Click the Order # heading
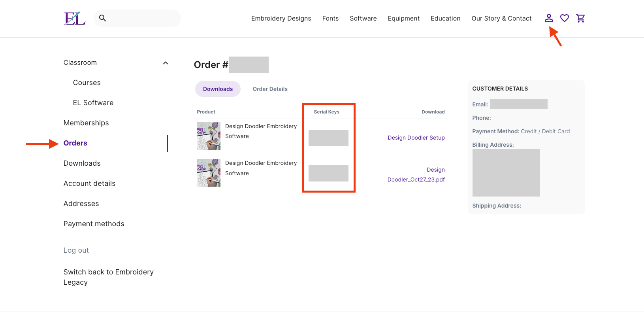This screenshot has width=644, height=312. 211,65
